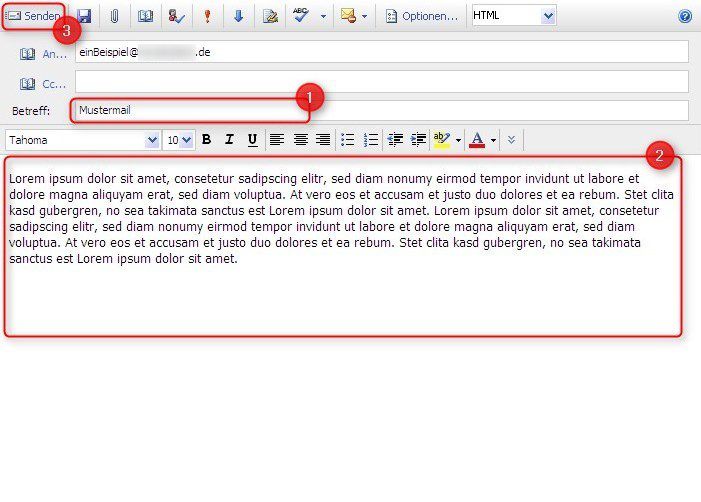
Task: Expand the envelope icon dropdown arrow
Action: click(x=364, y=17)
